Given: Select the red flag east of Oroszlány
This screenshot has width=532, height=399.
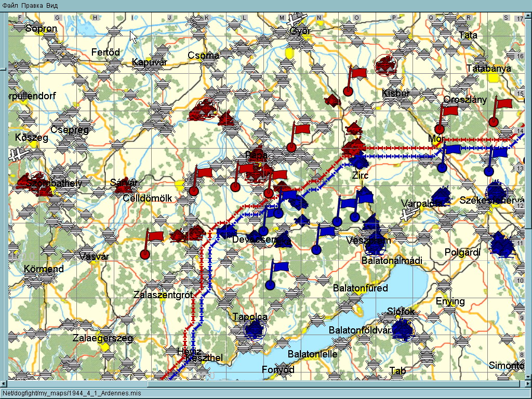Looking at the screenshot, I should [503, 103].
